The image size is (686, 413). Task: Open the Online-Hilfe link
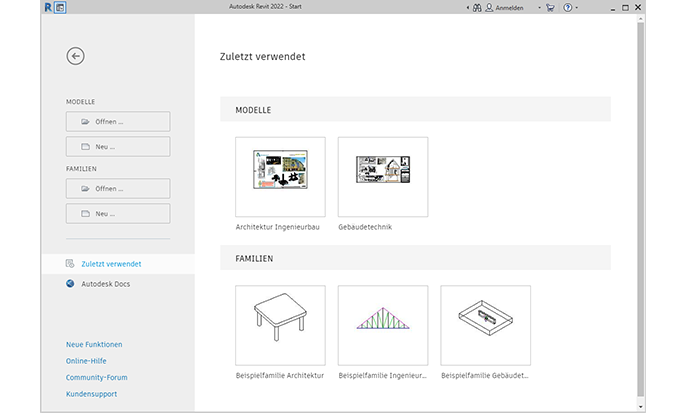pyautogui.click(x=86, y=361)
